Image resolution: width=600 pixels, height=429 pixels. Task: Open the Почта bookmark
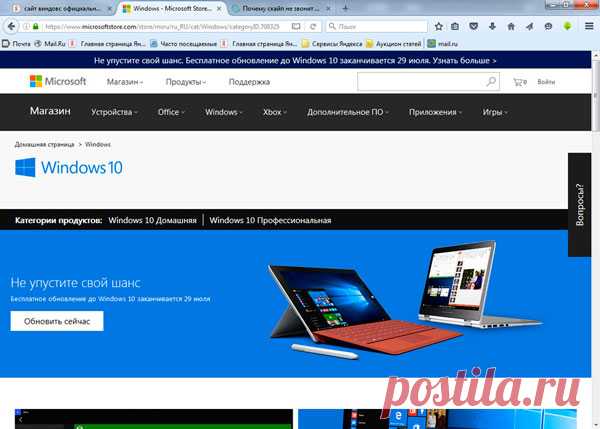pyautogui.click(x=16, y=44)
